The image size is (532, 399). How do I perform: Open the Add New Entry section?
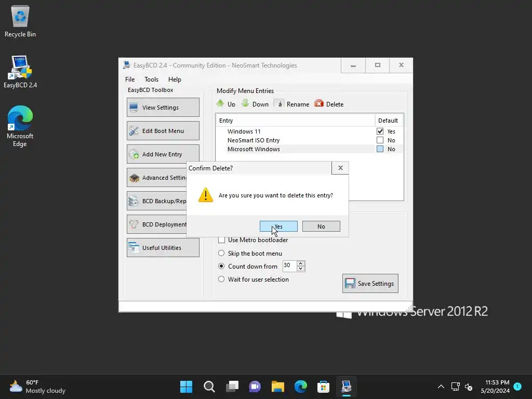(x=163, y=154)
